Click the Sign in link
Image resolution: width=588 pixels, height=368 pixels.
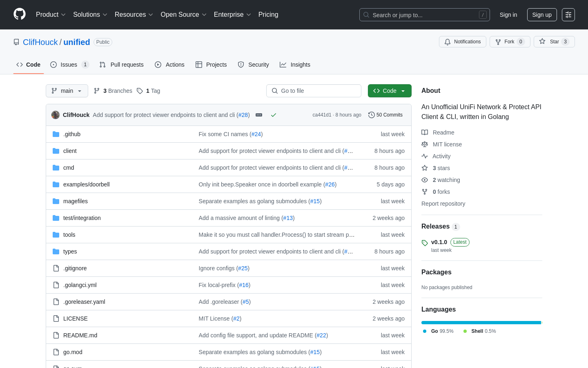click(508, 15)
